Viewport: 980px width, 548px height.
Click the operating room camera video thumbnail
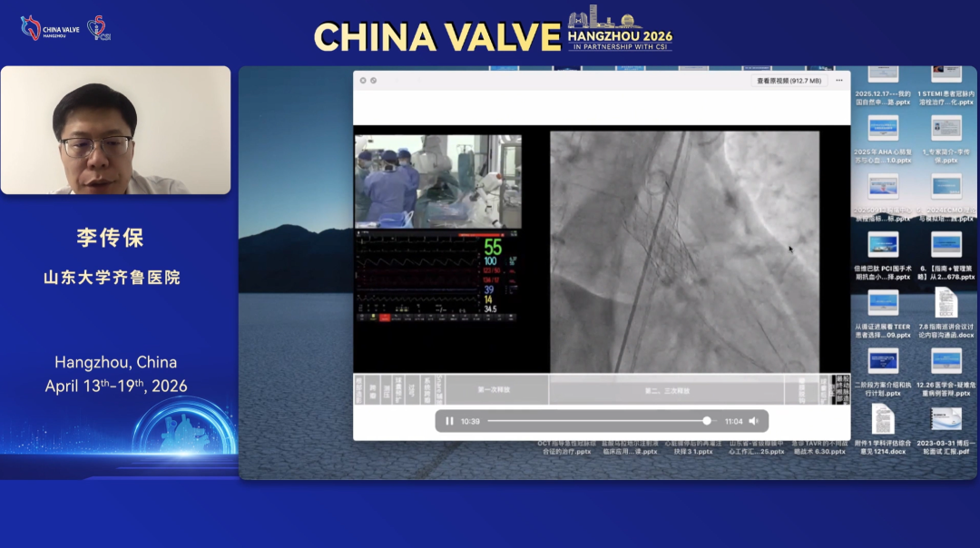pyautogui.click(x=438, y=181)
